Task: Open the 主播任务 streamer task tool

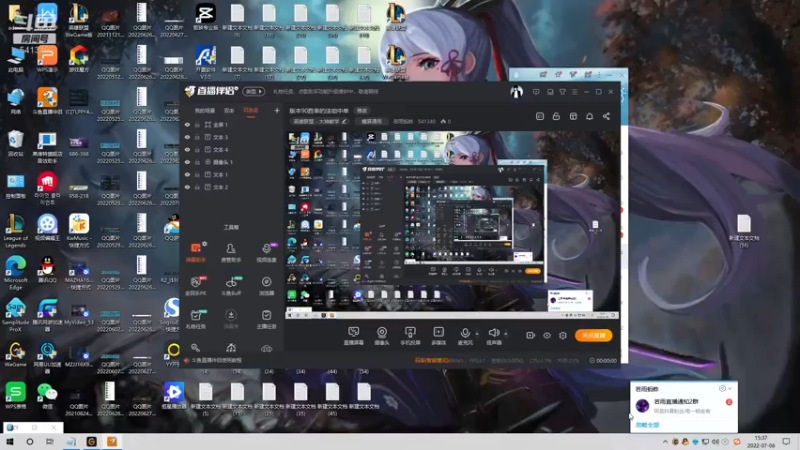Action: pyautogui.click(x=266, y=319)
